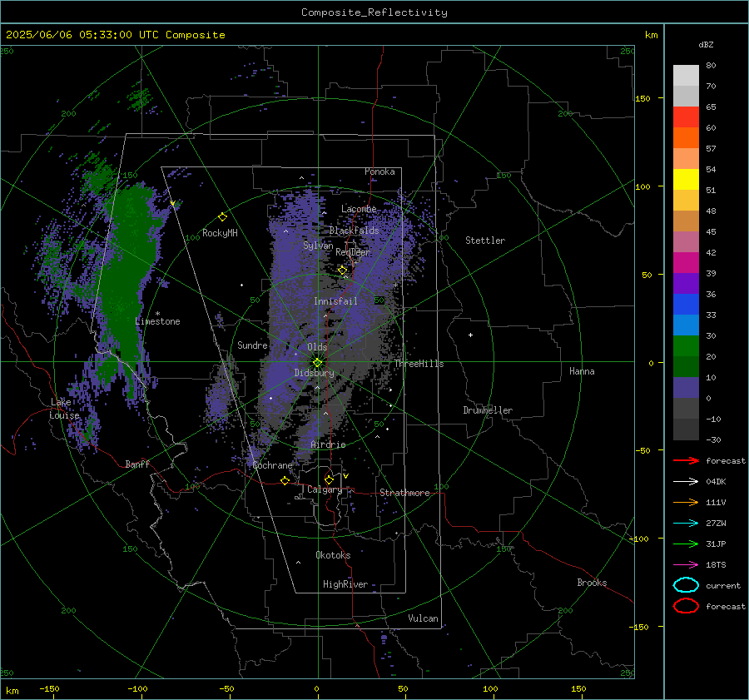Click the yellow diamond marker below Cochrane
Screen dimensions: 749x700
point(285,480)
